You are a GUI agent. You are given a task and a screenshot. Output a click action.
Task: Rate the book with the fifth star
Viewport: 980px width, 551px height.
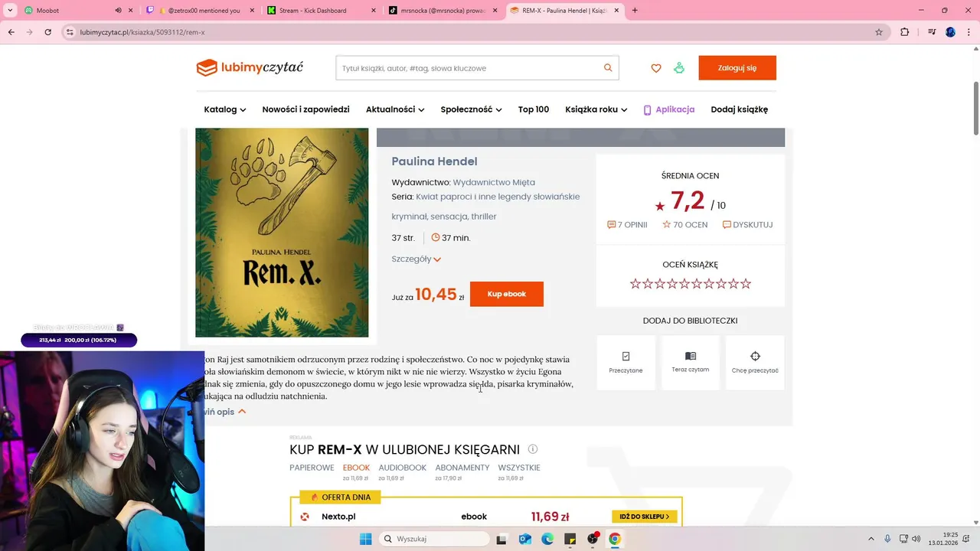(x=684, y=284)
